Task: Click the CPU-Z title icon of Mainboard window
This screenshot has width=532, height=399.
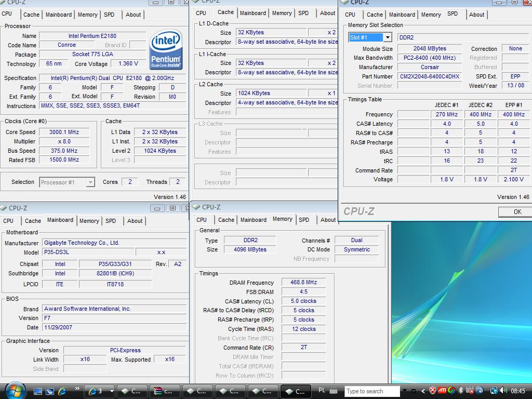Action: [x=4, y=208]
